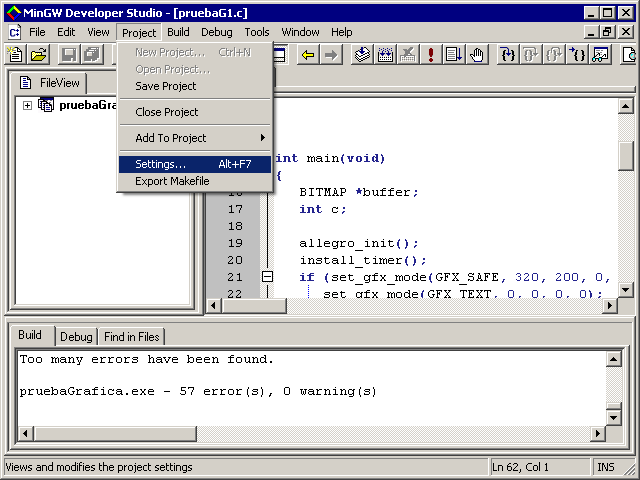Viewport: 640px width, 480px height.
Task: Click the Go debug icon with blue arrow
Action: click(453, 54)
